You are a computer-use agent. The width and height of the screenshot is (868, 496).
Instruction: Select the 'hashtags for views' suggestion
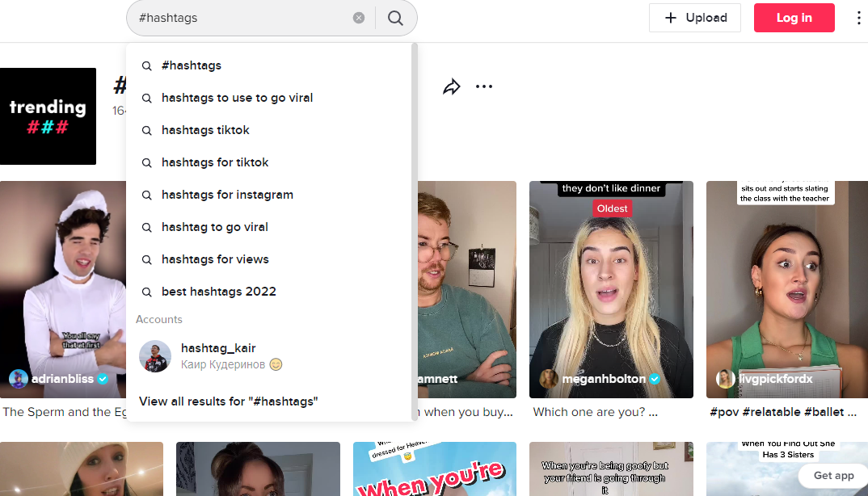(x=269, y=259)
